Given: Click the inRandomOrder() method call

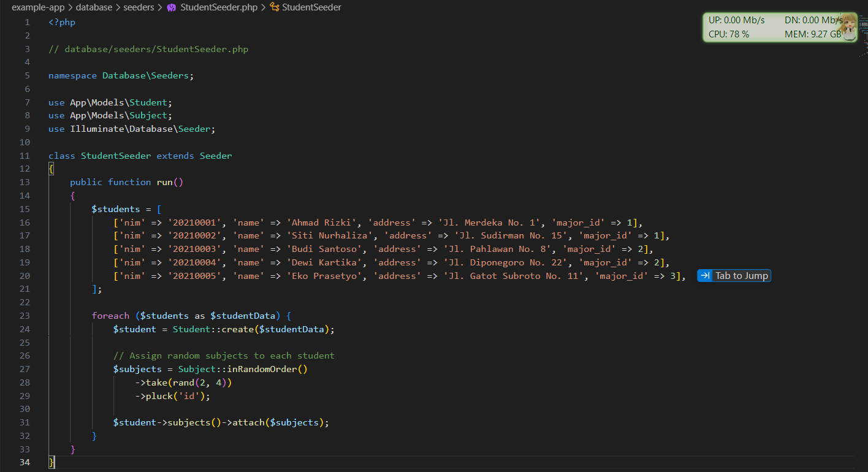Looking at the screenshot, I should coord(267,369).
